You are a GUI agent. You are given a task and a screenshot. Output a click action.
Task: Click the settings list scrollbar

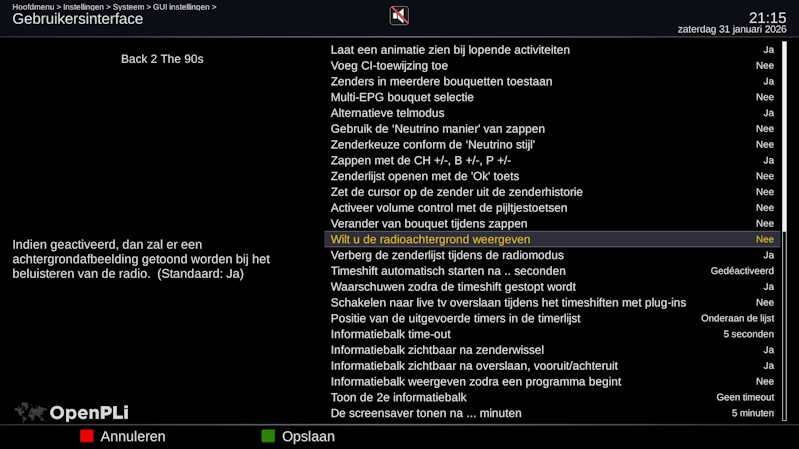pos(784,140)
